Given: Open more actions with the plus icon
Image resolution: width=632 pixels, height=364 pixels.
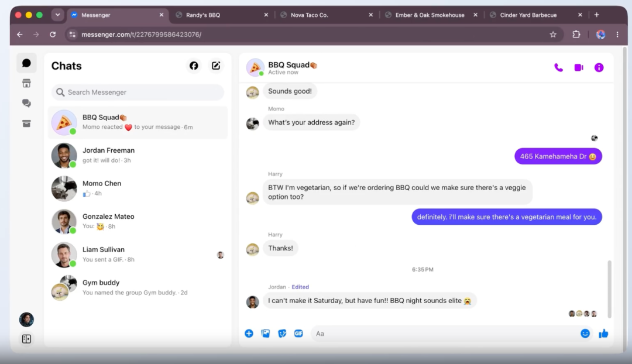Looking at the screenshot, I should [249, 334].
